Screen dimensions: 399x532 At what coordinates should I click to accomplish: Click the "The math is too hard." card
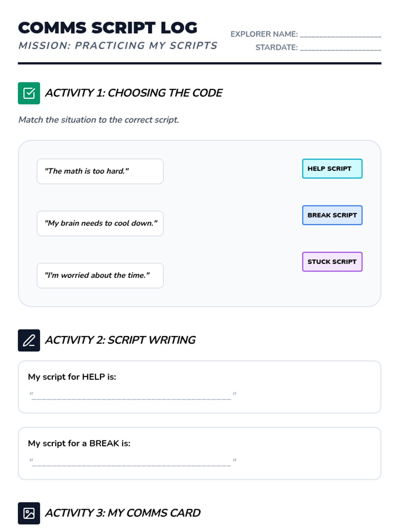point(100,171)
